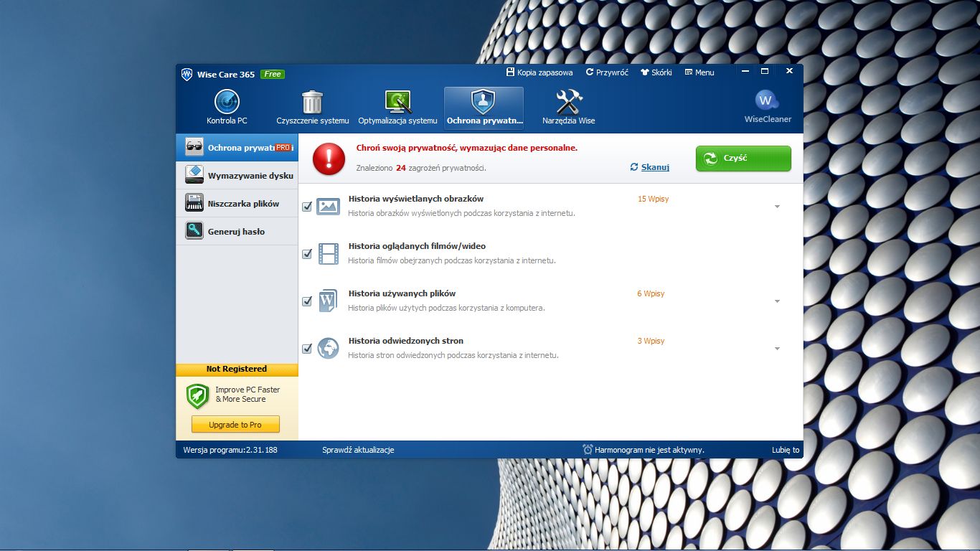
Task: Click the Upgrade to Pro button
Action: [x=235, y=425]
